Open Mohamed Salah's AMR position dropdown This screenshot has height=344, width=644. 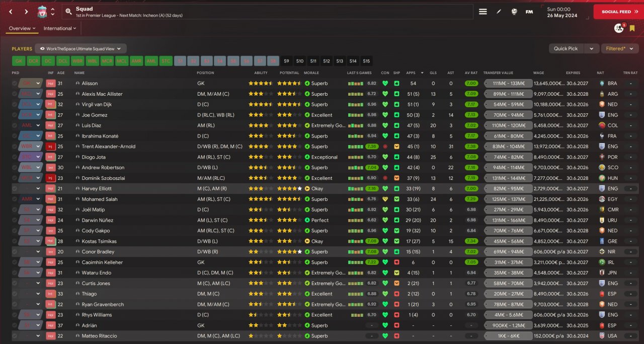pyautogui.click(x=31, y=199)
